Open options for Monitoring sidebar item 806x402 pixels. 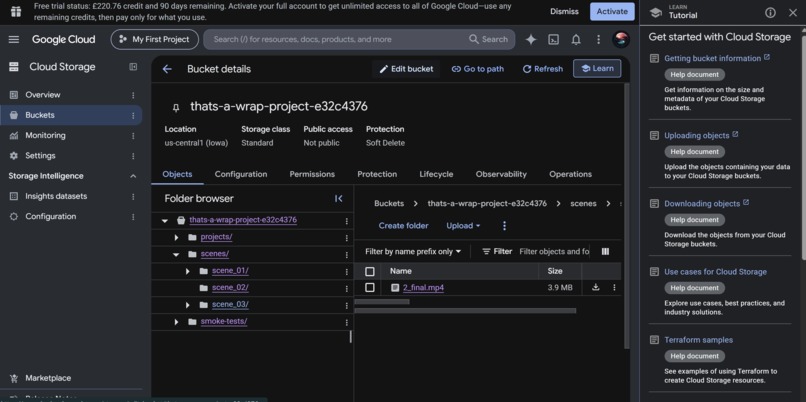[133, 136]
